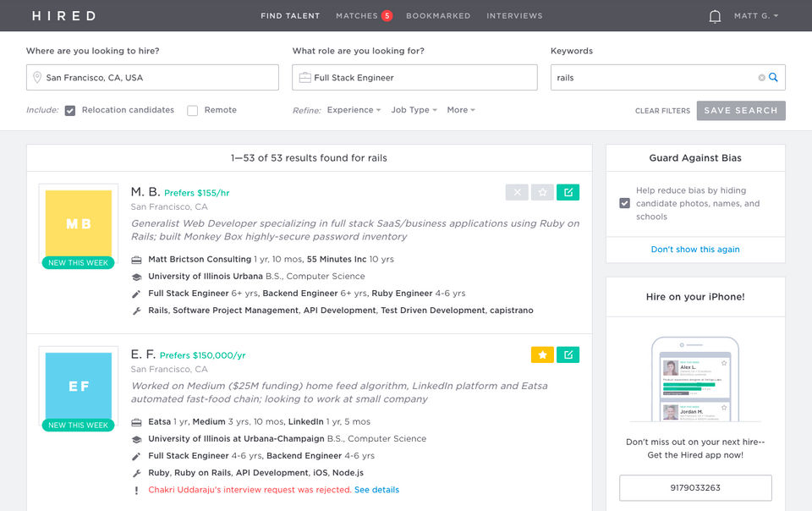Click the M. B. roles pencil icon
The image size is (812, 511).
(136, 294)
